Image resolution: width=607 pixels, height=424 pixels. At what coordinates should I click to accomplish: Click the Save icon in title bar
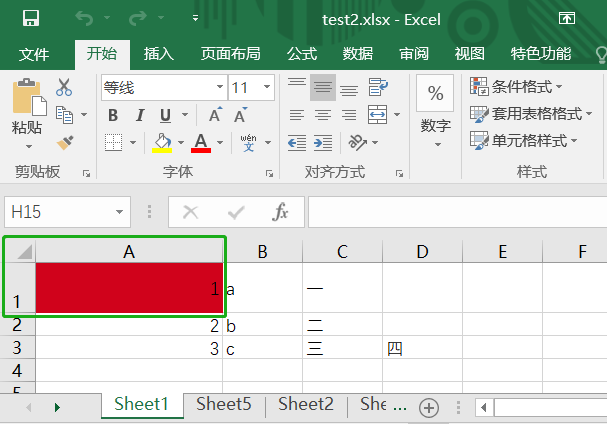(x=31, y=18)
